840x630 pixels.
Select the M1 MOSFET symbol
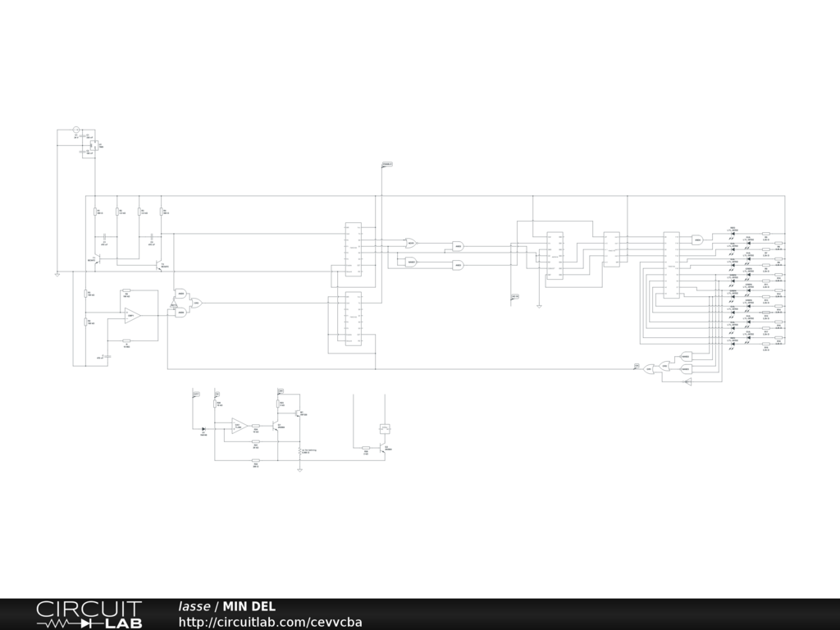[299, 413]
